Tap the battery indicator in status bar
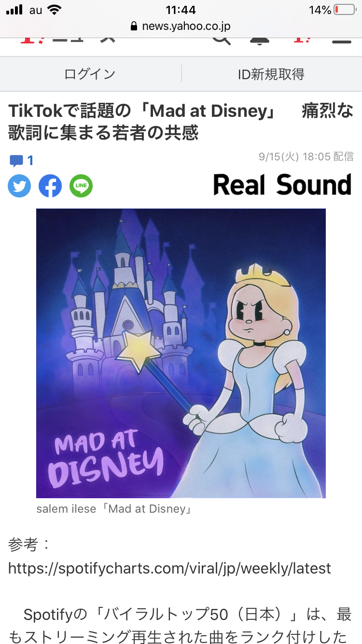Image resolution: width=362 pixels, height=644 pixels. pos(344,10)
